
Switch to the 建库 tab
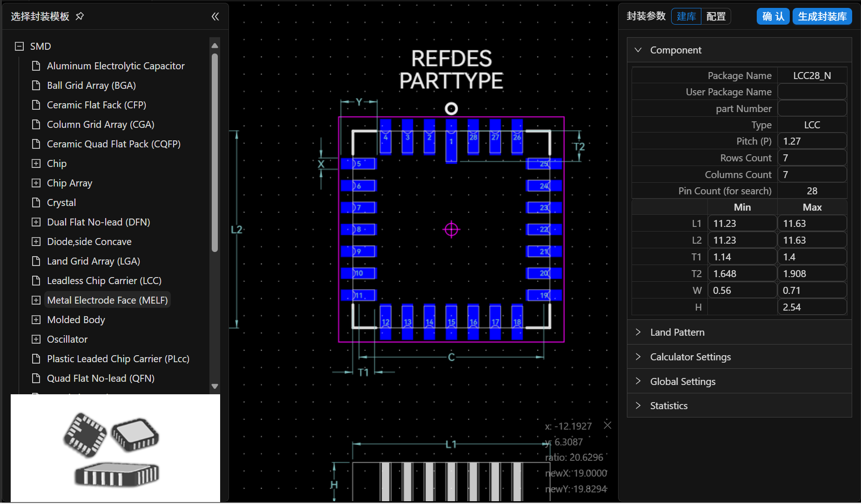point(686,16)
